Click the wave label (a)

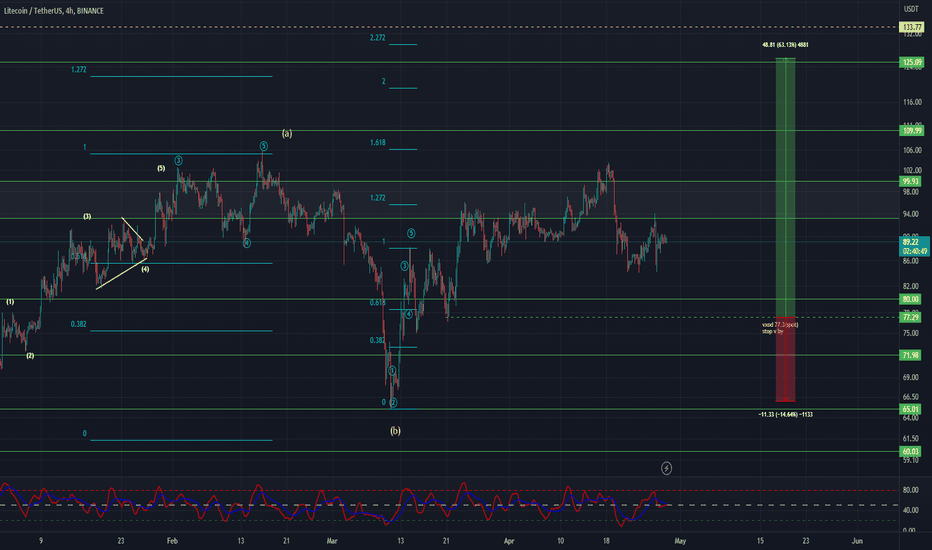[286, 133]
